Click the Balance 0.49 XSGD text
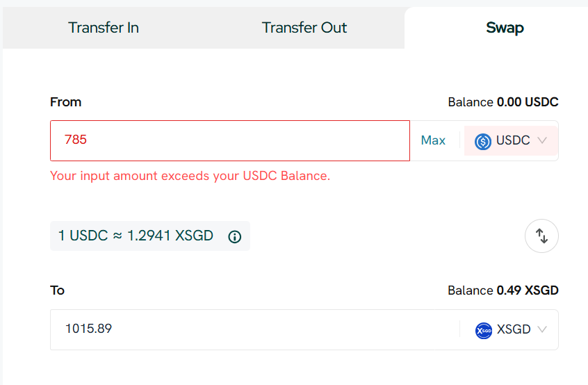 [x=503, y=290]
